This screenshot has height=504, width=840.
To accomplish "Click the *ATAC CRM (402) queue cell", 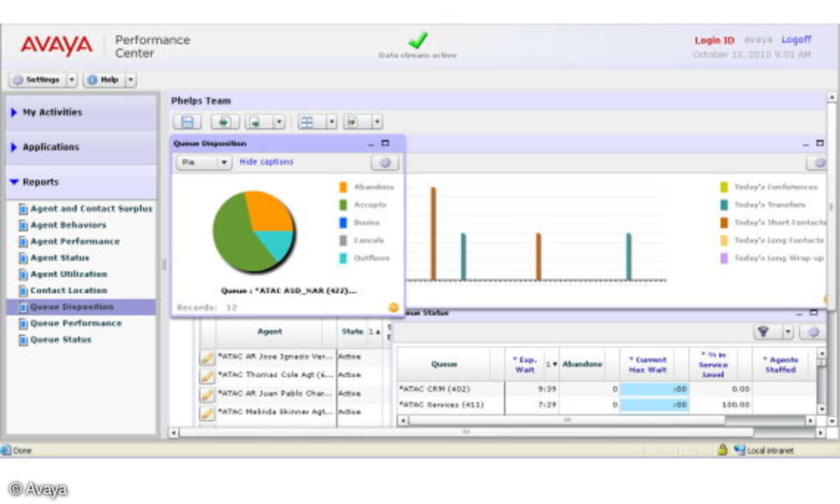I will point(451,388).
